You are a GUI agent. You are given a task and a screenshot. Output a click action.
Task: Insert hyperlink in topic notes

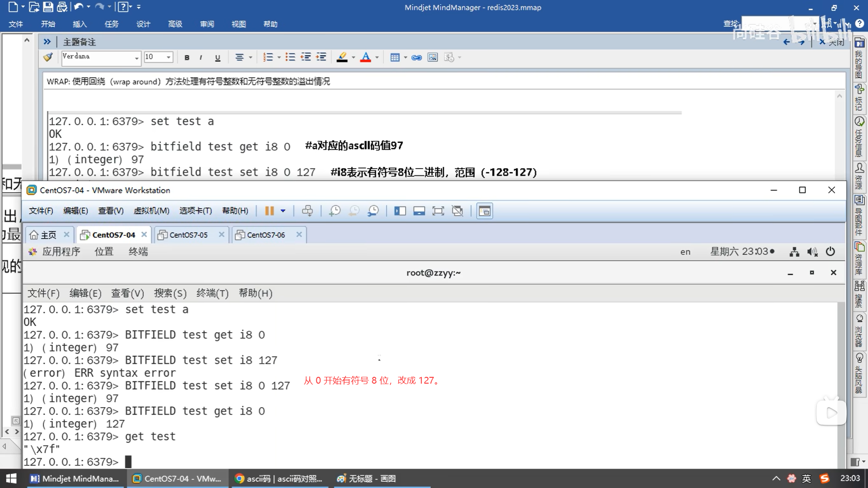point(416,57)
